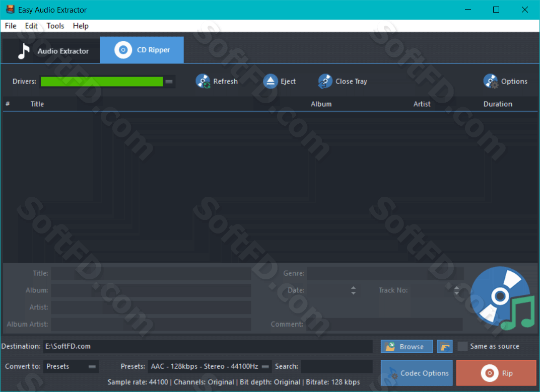Open Options via the gear disc icon

pos(491,81)
